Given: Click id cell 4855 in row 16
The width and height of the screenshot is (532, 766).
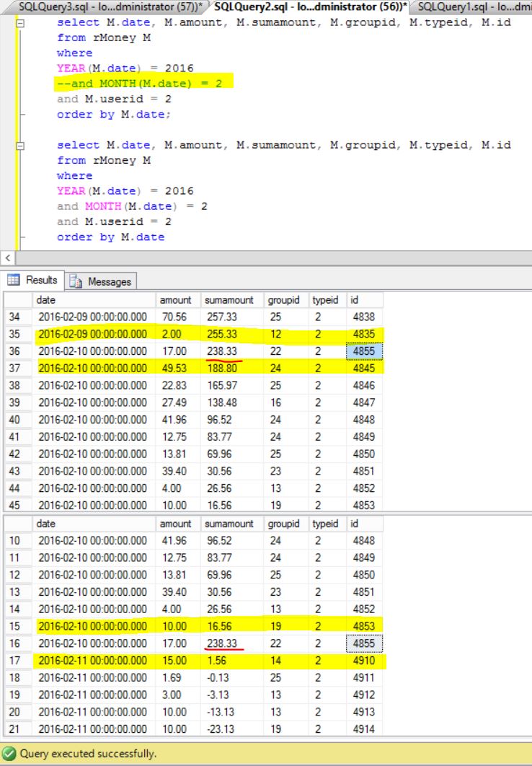Looking at the screenshot, I should (x=364, y=643).
